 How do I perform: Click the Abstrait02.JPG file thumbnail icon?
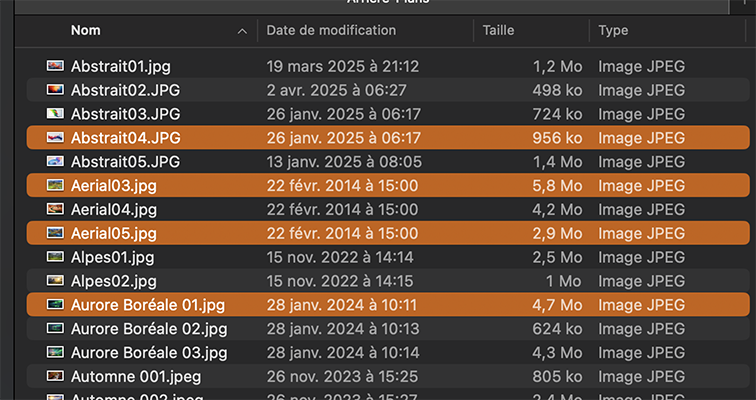click(55, 90)
